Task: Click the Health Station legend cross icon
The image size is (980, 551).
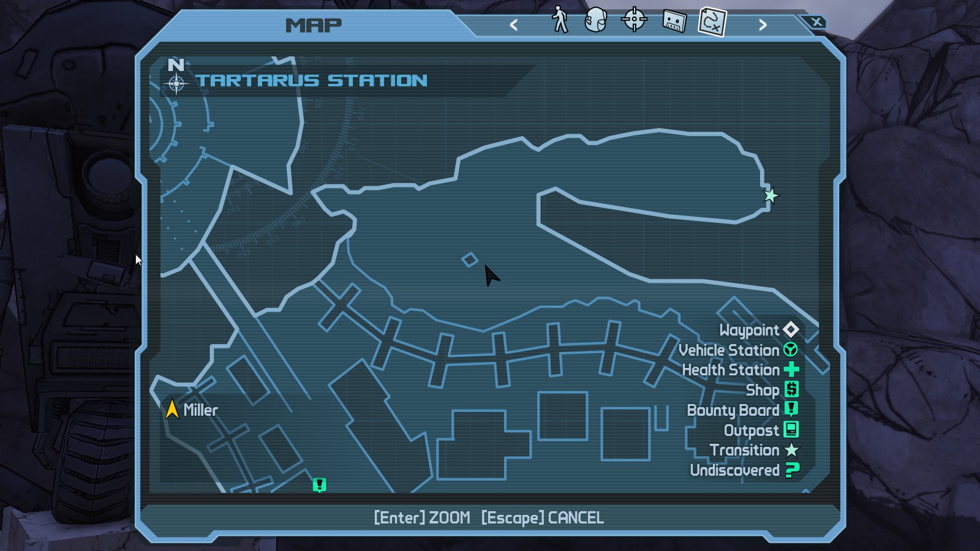Action: pyautogui.click(x=791, y=369)
